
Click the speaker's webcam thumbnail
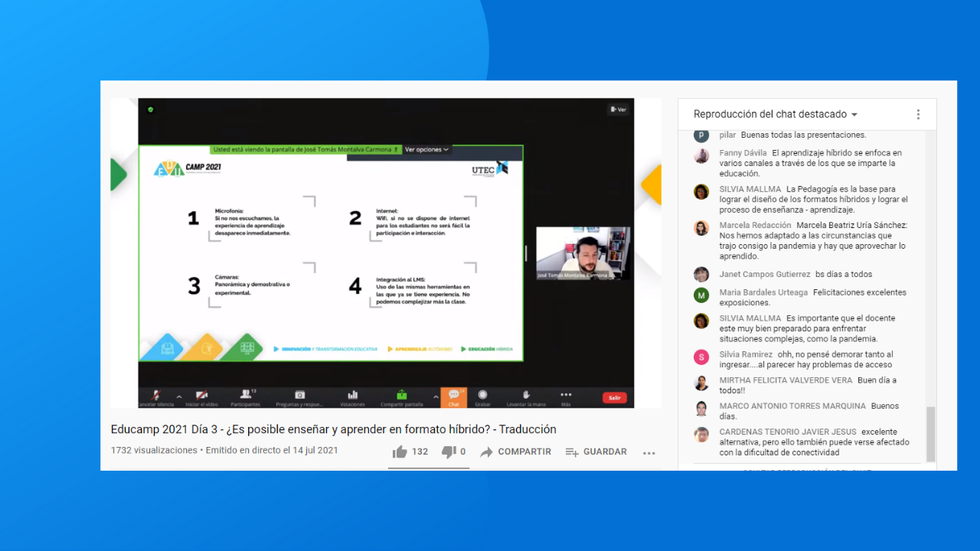tap(583, 253)
